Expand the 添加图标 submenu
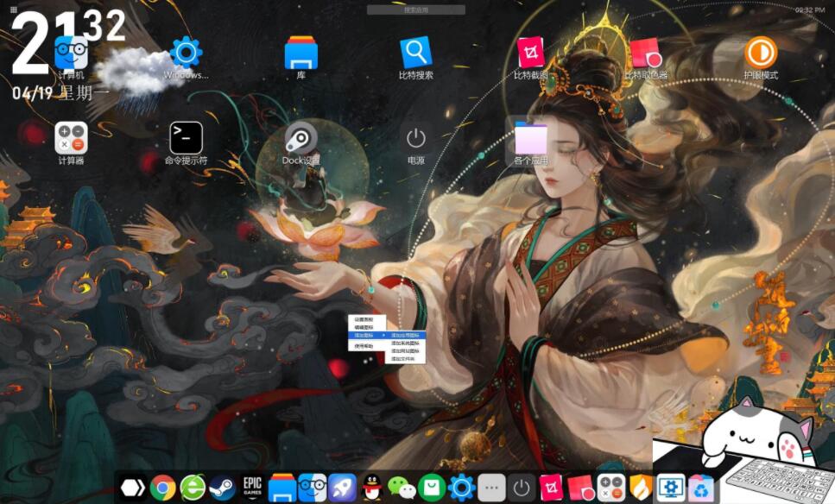835x504 pixels. (363, 335)
